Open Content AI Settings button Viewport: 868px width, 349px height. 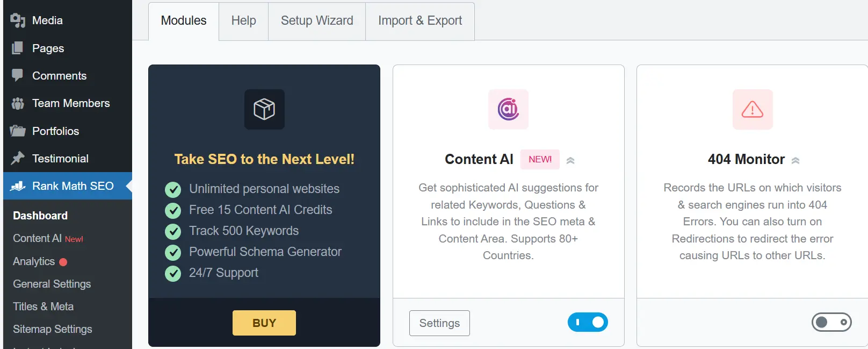pos(439,323)
